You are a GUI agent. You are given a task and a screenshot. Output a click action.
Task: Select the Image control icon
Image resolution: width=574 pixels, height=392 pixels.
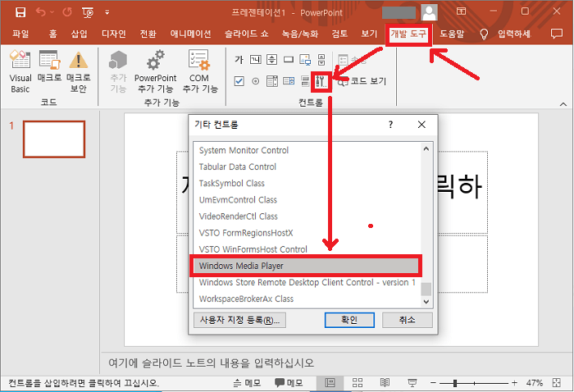tap(305, 60)
